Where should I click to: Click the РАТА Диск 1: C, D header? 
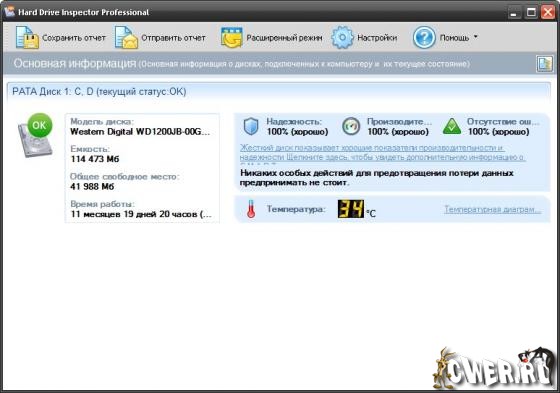click(99, 92)
